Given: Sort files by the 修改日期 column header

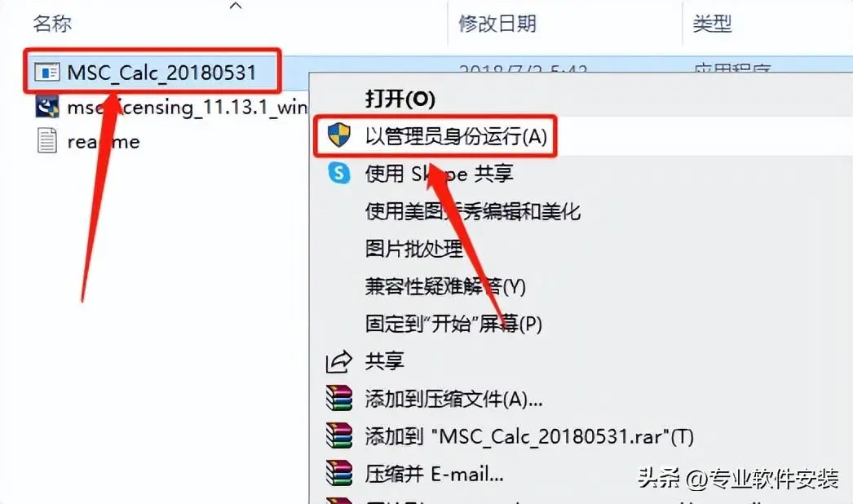Looking at the screenshot, I should pyautogui.click(x=497, y=24).
